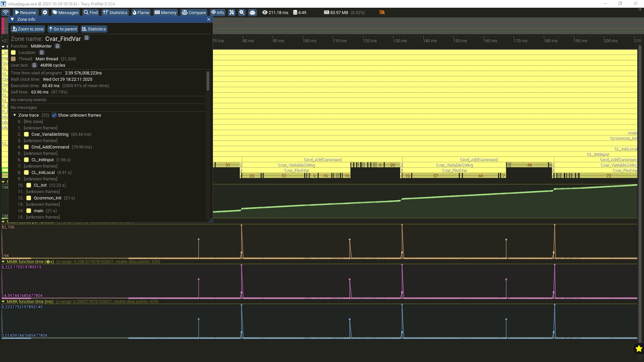Collapse the Zone info window
The width and height of the screenshot is (644, 362).
click(12, 19)
